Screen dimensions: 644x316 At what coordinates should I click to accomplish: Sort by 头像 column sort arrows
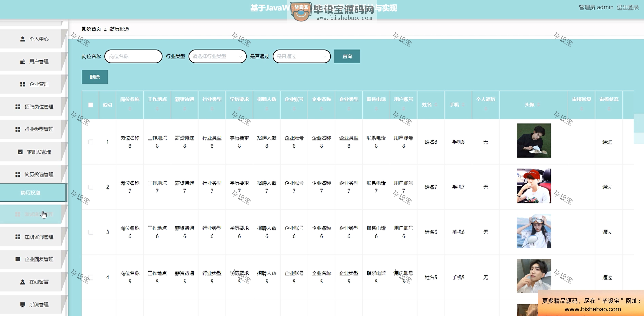(538, 105)
